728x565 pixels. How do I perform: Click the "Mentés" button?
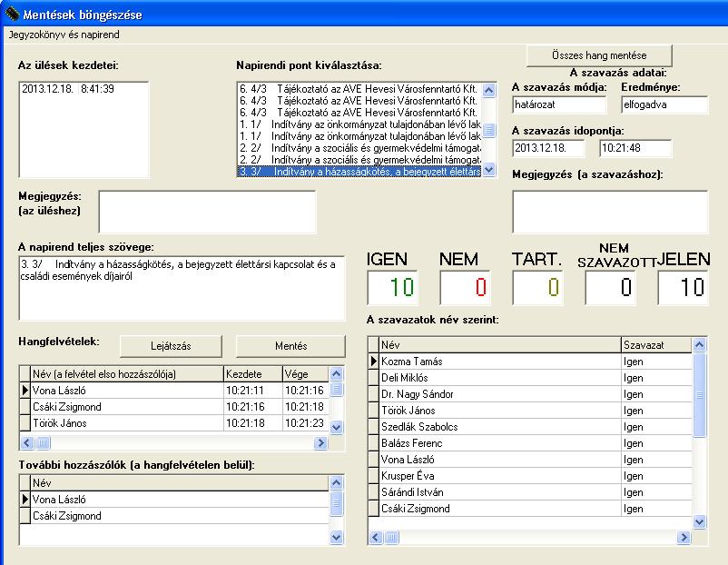coord(290,346)
